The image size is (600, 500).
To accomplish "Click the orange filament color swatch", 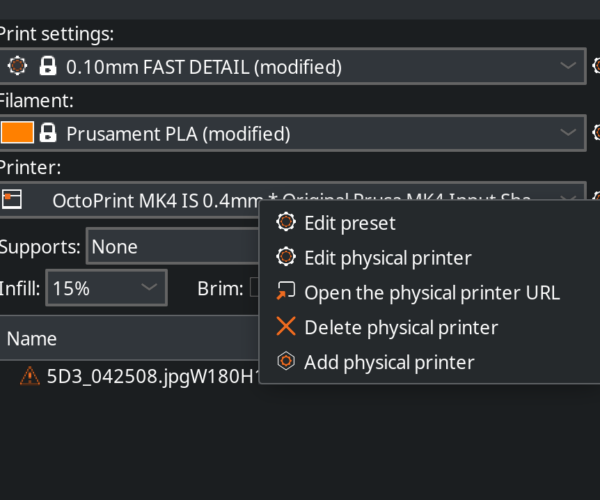I will (17, 133).
